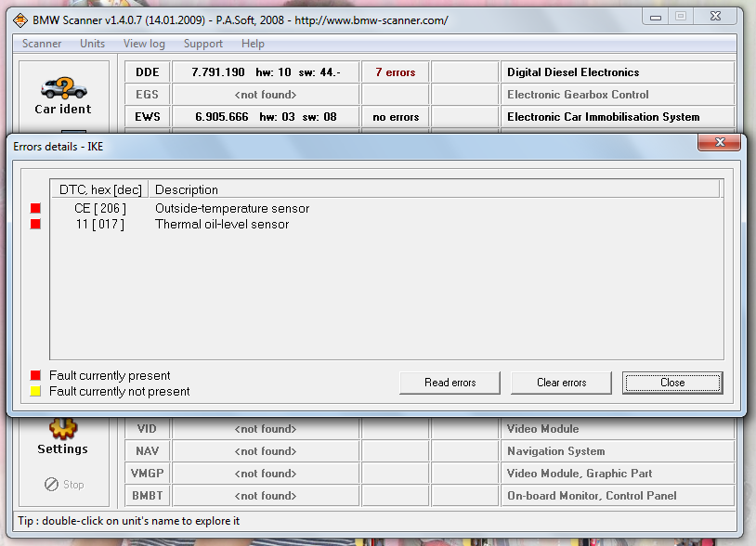
Task: Click 'Video Module' description text
Action: pyautogui.click(x=543, y=428)
